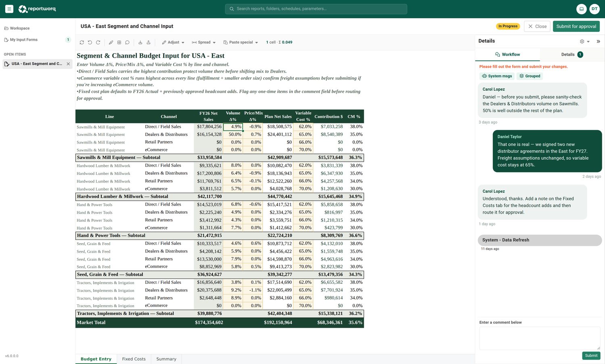Click the reportworq logo
This screenshot has height=364, width=605.
coord(37,9)
